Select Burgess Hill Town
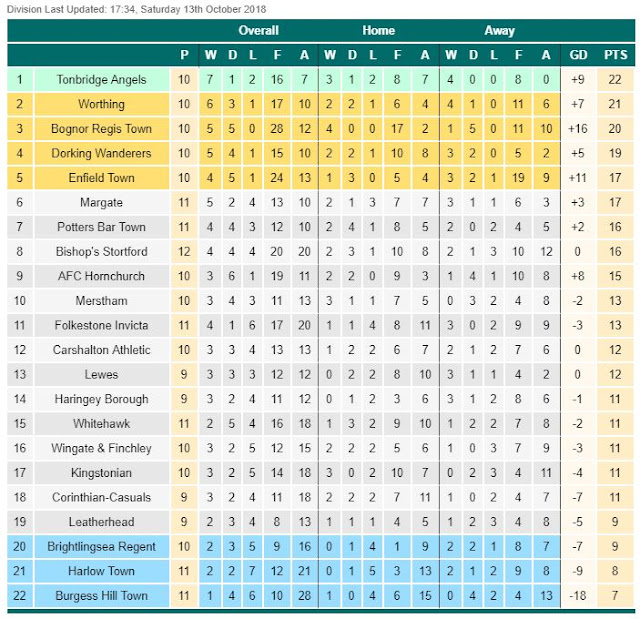 click(x=101, y=595)
